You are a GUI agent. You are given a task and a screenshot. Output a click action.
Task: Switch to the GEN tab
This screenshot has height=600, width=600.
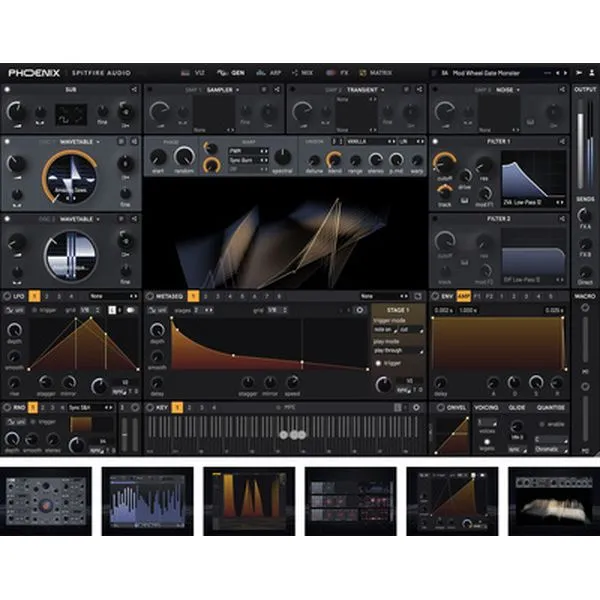click(x=231, y=73)
